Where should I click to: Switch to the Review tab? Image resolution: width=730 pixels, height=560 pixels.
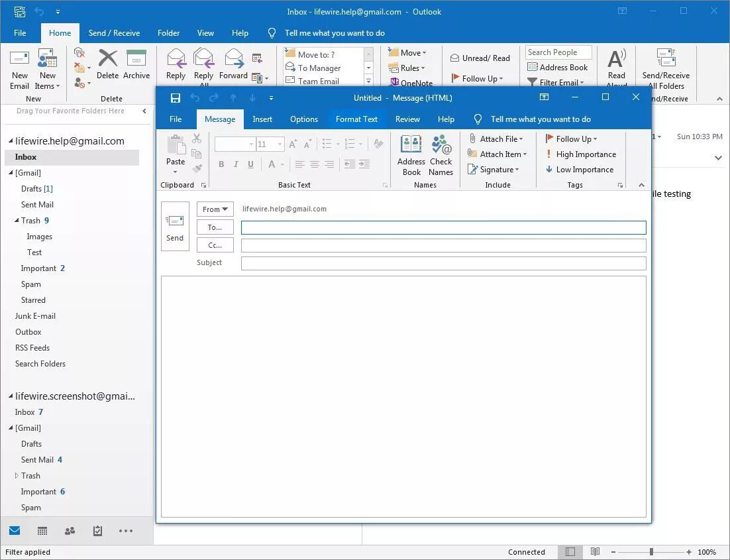[407, 119]
